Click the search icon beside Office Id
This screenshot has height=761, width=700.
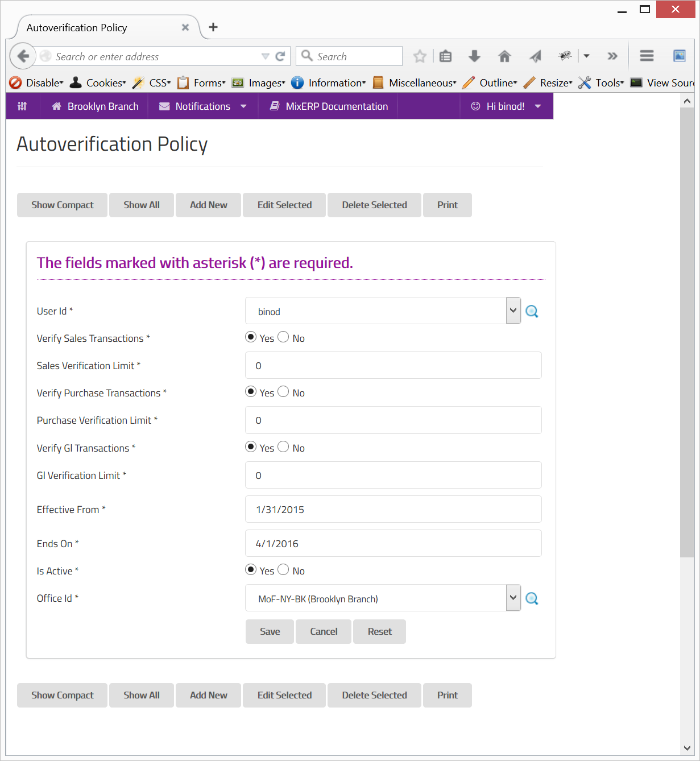[x=532, y=598]
